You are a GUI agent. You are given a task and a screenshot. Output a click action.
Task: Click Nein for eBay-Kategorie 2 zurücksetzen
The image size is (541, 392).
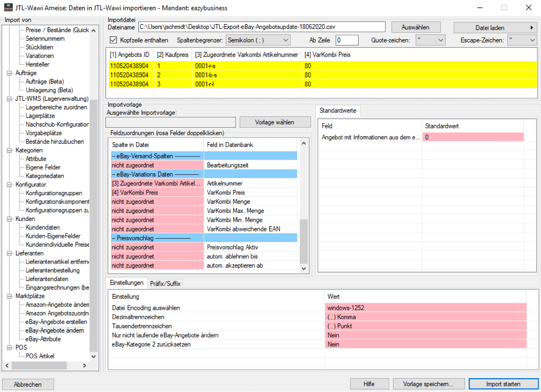[x=426, y=344]
